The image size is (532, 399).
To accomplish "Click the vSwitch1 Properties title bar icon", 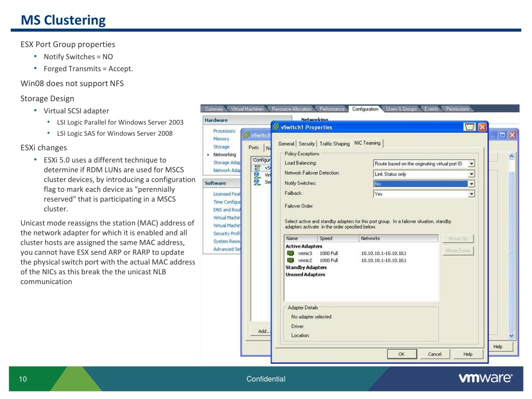I will tap(276, 127).
